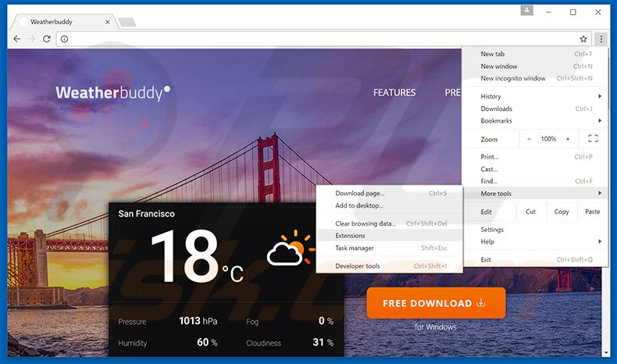The image size is (617, 364).
Task: Choose New incognito window
Action: [513, 78]
